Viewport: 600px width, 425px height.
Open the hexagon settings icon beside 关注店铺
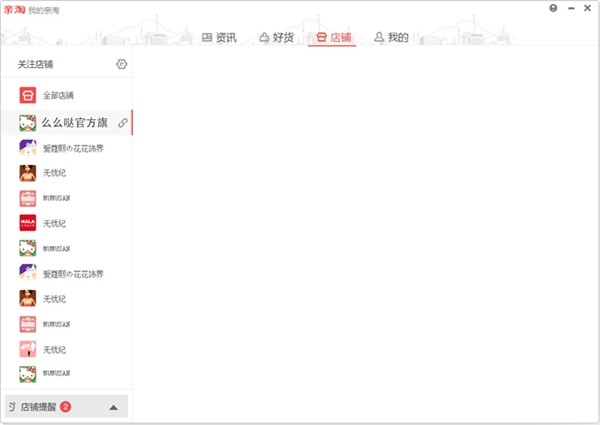122,64
